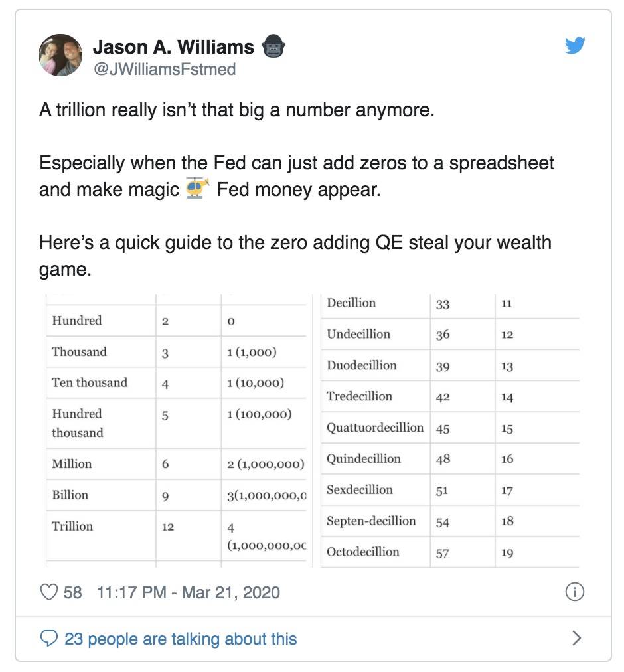Click the Billion row in table image

[x=177, y=495]
